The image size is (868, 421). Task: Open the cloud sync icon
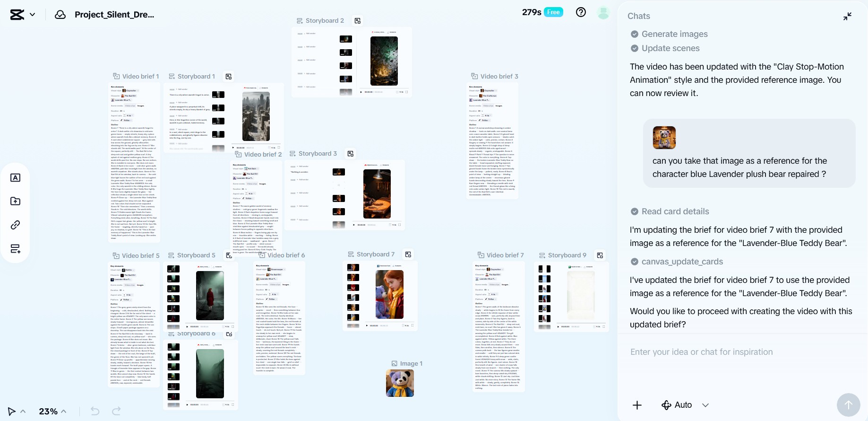click(x=60, y=15)
